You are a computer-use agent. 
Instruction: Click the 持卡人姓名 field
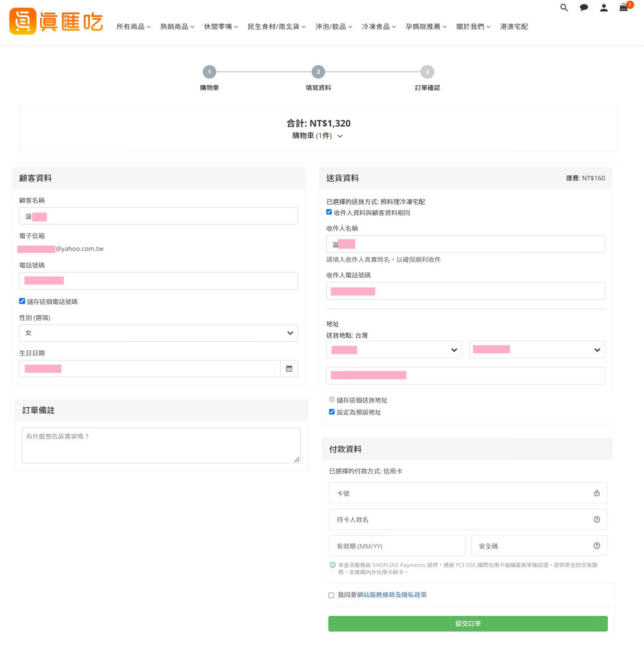click(468, 519)
